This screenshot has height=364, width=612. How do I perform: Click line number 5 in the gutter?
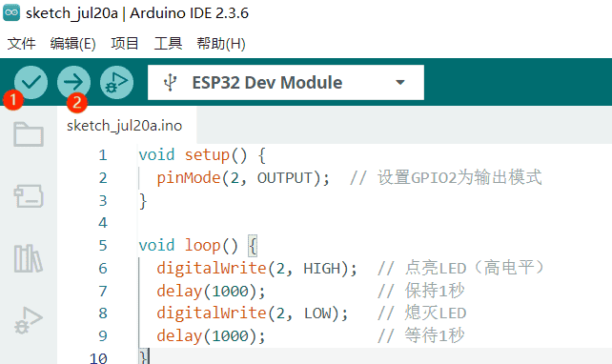pyautogui.click(x=103, y=246)
